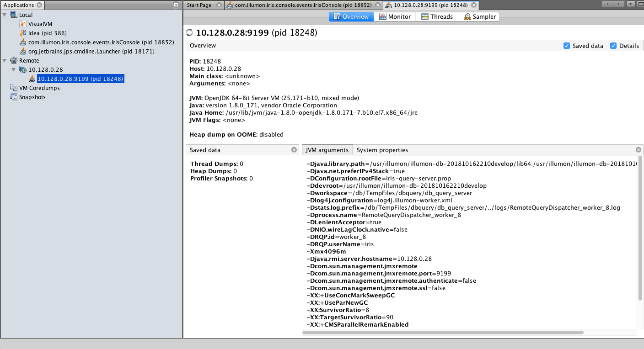Viewport: 644px width, 349px height.
Task: Collapse the Remote tree node
Action: click(x=5, y=60)
